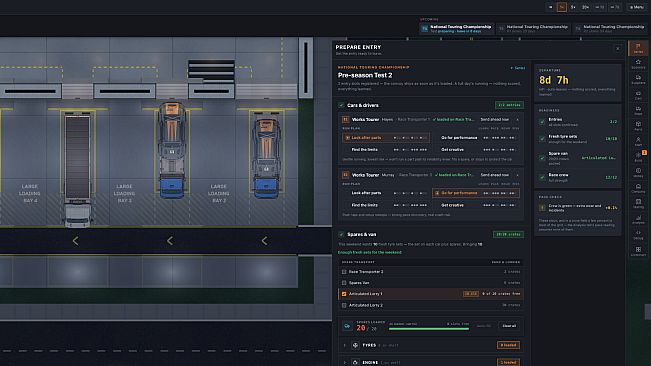Click the Spares loaded van icon
This screenshot has height=366, width=651.
[x=347, y=327]
